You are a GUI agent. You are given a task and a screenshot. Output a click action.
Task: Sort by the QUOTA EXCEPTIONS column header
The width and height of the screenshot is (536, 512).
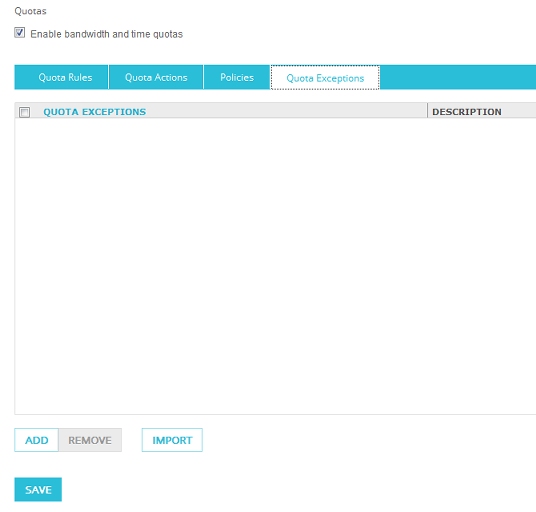click(x=94, y=112)
